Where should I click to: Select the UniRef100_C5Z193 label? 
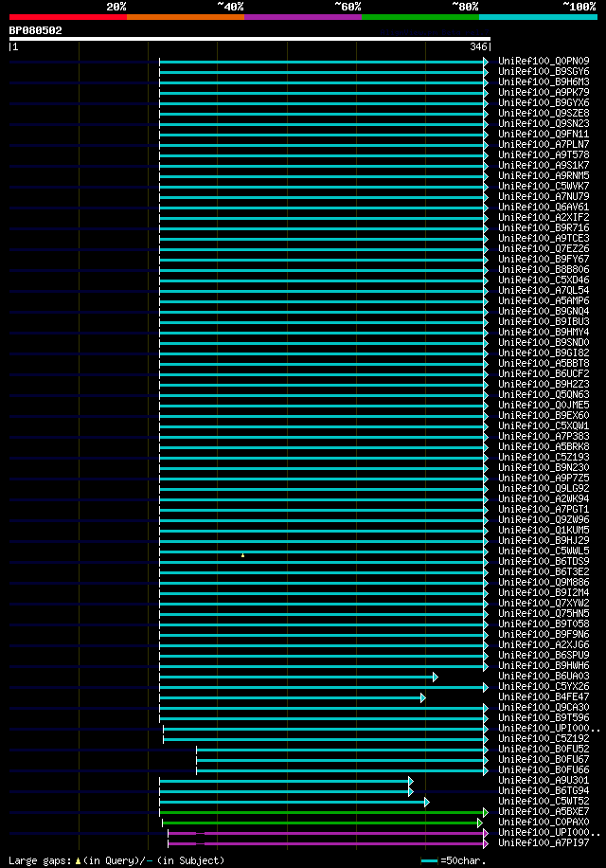(x=544, y=458)
